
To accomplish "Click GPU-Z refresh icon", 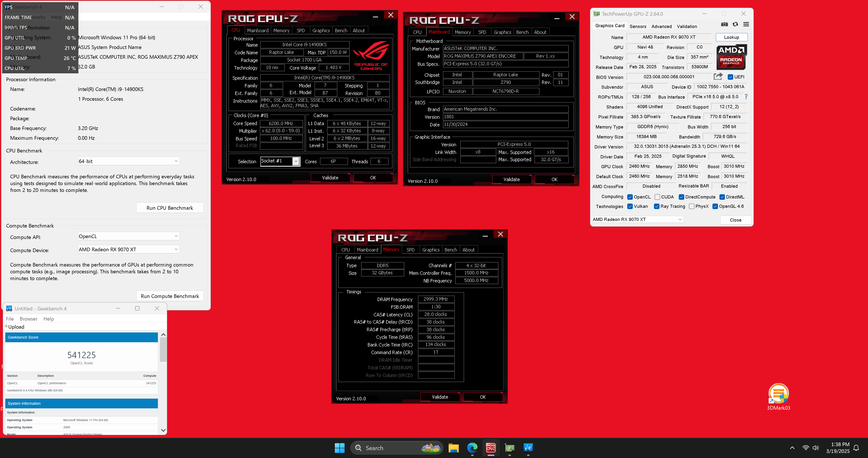I will click(x=735, y=24).
